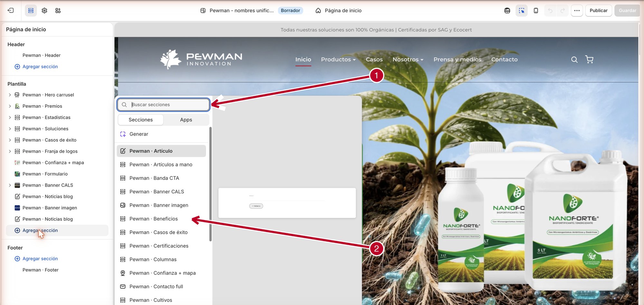Click the Pewman Innovation logo
The height and width of the screenshot is (305, 644).
(x=201, y=59)
